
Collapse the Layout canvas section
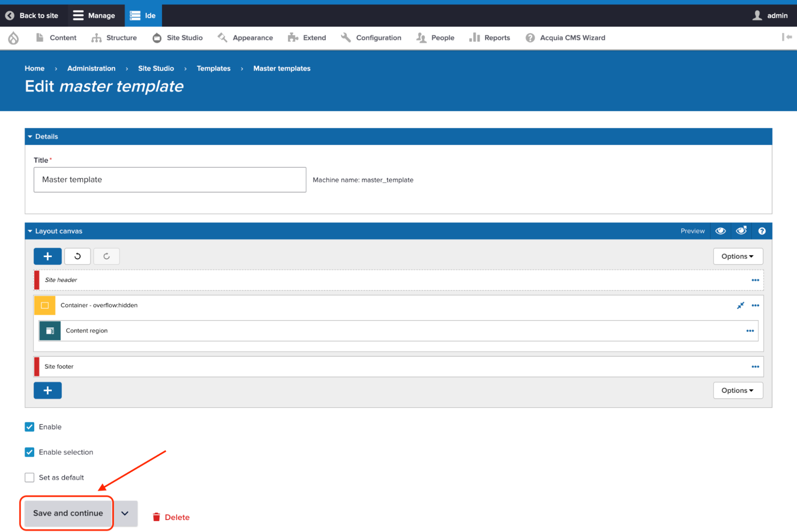tap(55, 231)
